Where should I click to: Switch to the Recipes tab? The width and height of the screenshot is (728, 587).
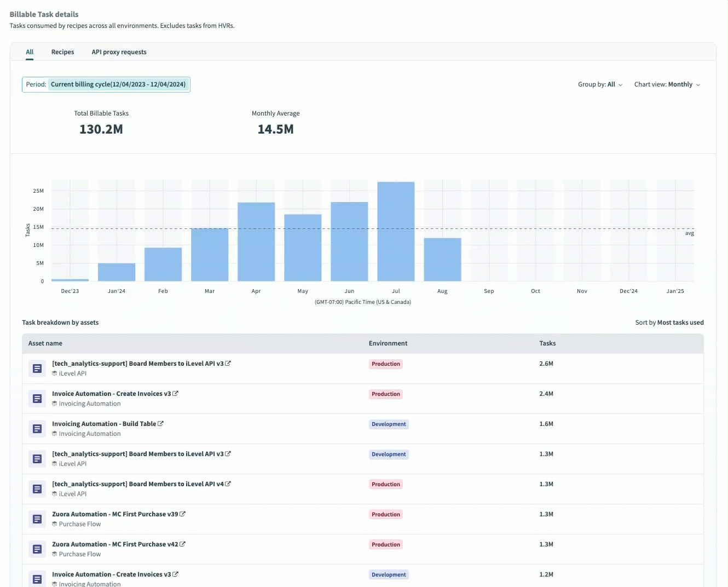tap(62, 51)
